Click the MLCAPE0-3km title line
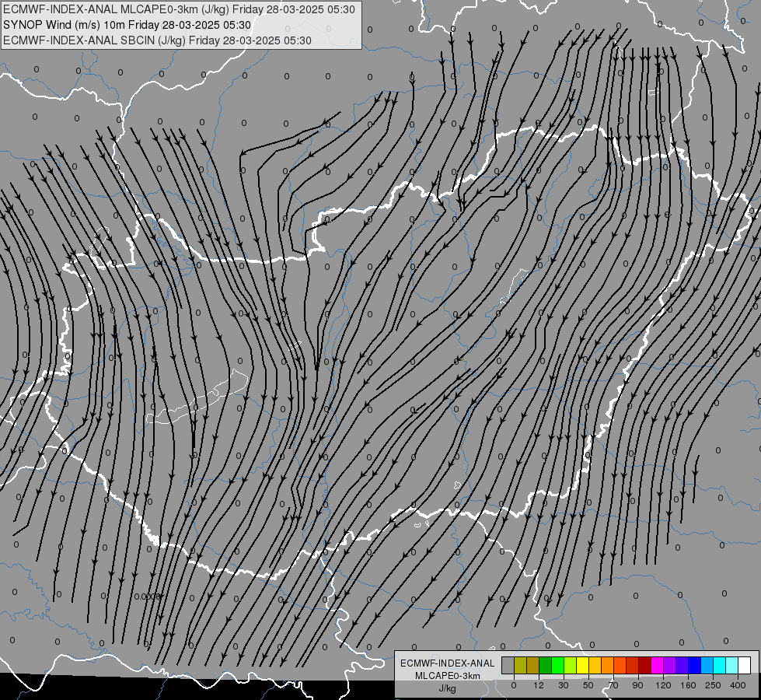The width and height of the screenshot is (761, 700). [179, 9]
